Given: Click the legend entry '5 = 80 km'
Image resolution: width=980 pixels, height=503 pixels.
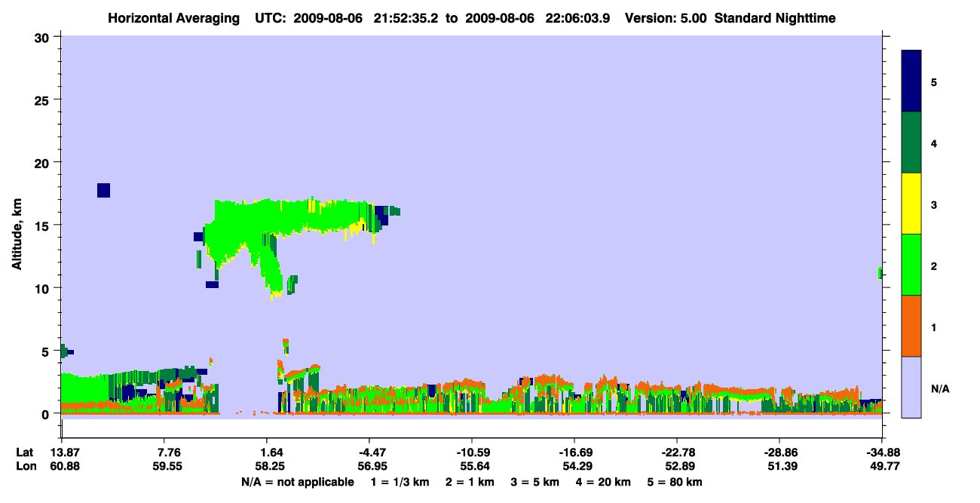Looking at the screenshot, I should coord(675,482).
